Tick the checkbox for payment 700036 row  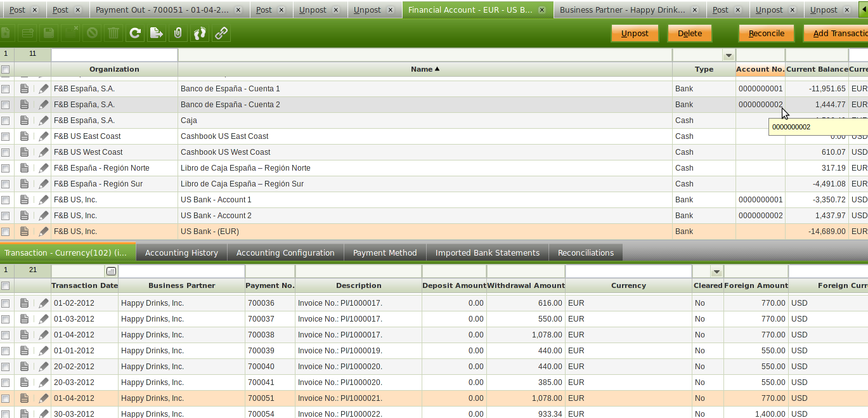point(6,303)
